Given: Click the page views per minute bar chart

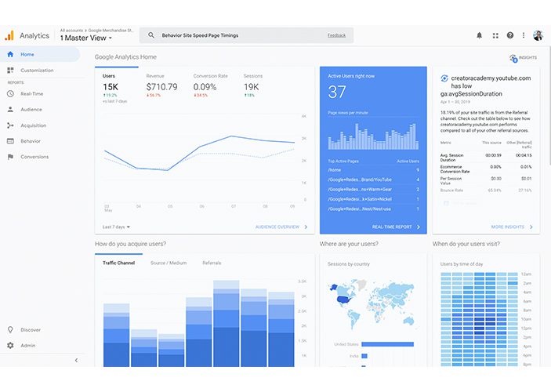Looking at the screenshot, I should [x=373, y=136].
